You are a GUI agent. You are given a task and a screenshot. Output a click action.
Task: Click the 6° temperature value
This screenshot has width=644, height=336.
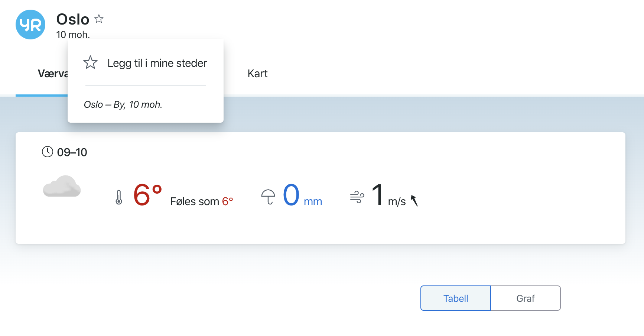pyautogui.click(x=147, y=195)
